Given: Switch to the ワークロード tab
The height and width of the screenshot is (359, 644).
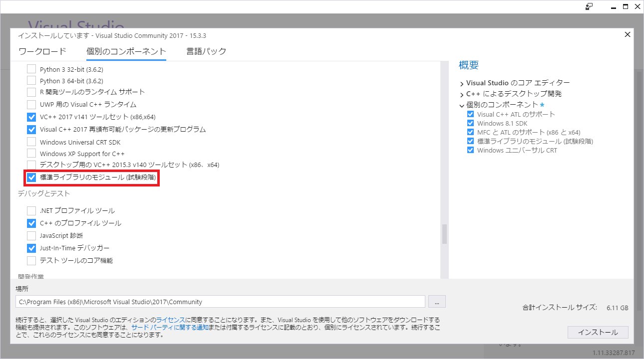Looking at the screenshot, I should (42, 51).
